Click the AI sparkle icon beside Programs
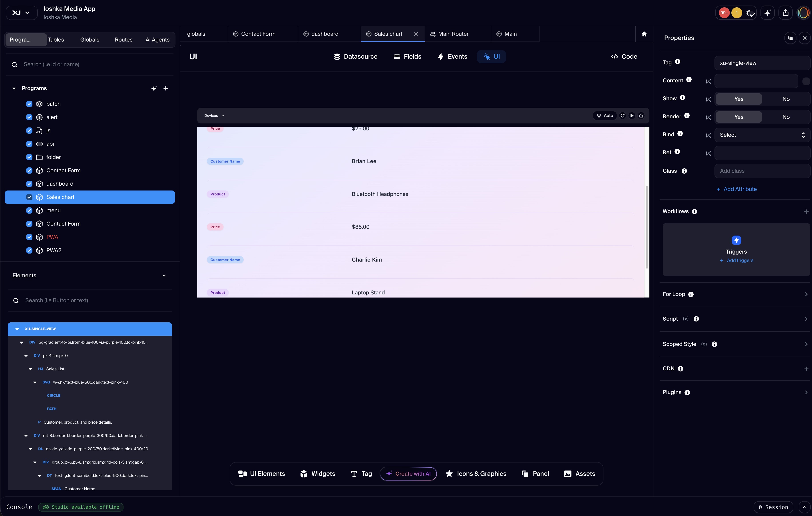Screen dimensions: 812x516 click(154, 89)
